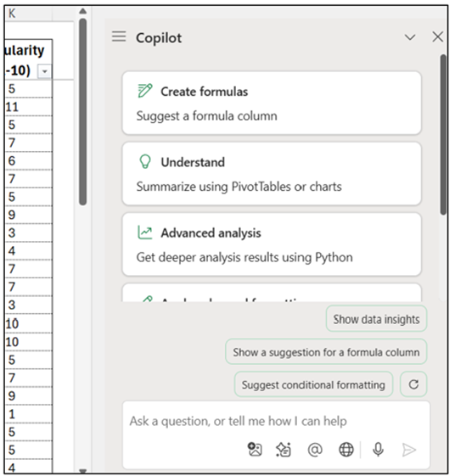455x476 pixels.
Task: Select the cell containing 6
Action: click(x=29, y=160)
